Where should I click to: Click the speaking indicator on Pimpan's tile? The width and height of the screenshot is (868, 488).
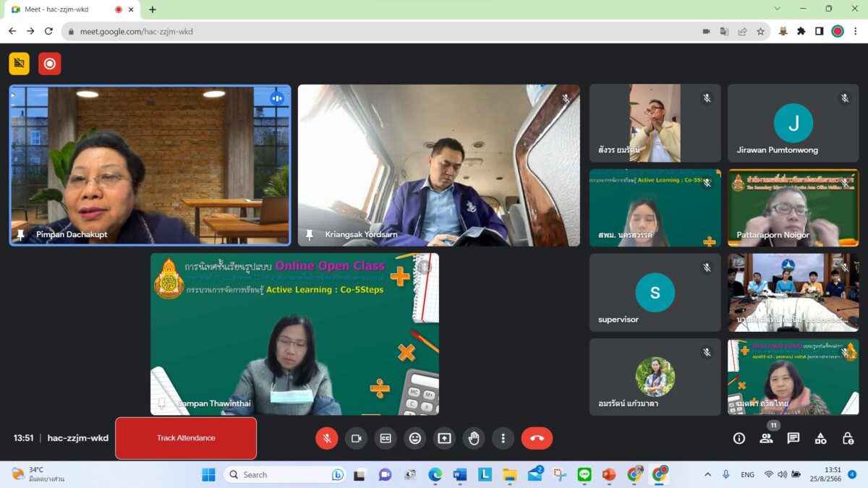(x=277, y=98)
